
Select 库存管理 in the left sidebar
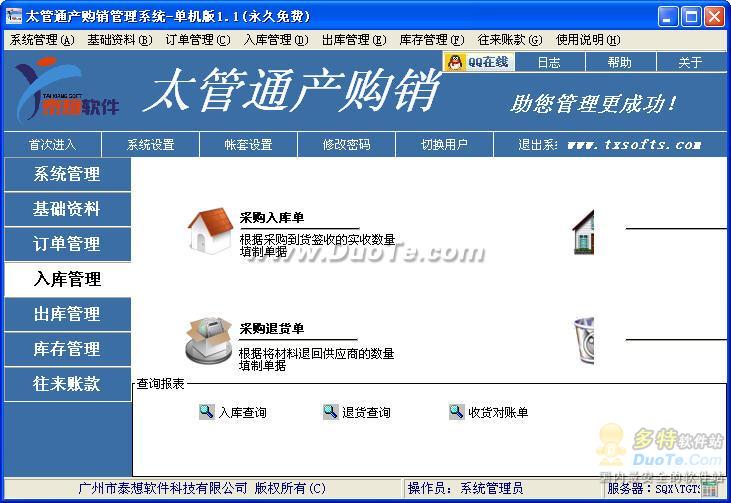point(67,349)
